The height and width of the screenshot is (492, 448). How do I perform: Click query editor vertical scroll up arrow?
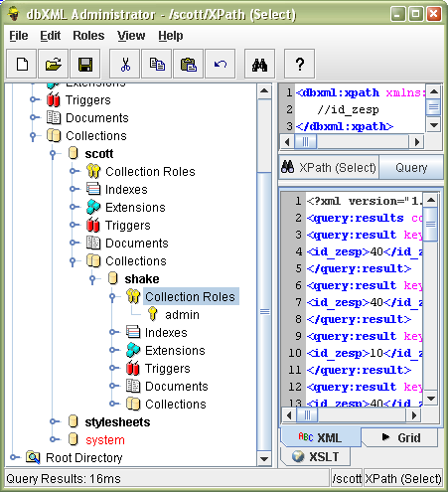coord(434,91)
